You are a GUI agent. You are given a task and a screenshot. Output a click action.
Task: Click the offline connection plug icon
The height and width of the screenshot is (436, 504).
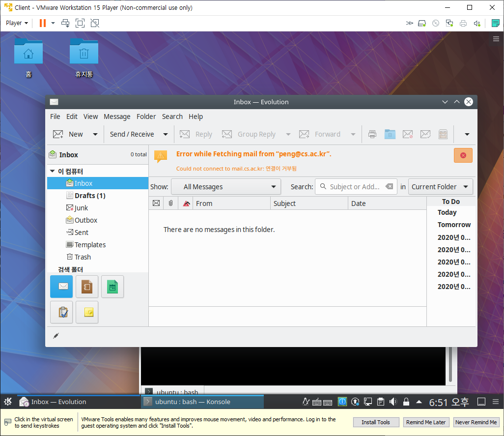point(56,336)
